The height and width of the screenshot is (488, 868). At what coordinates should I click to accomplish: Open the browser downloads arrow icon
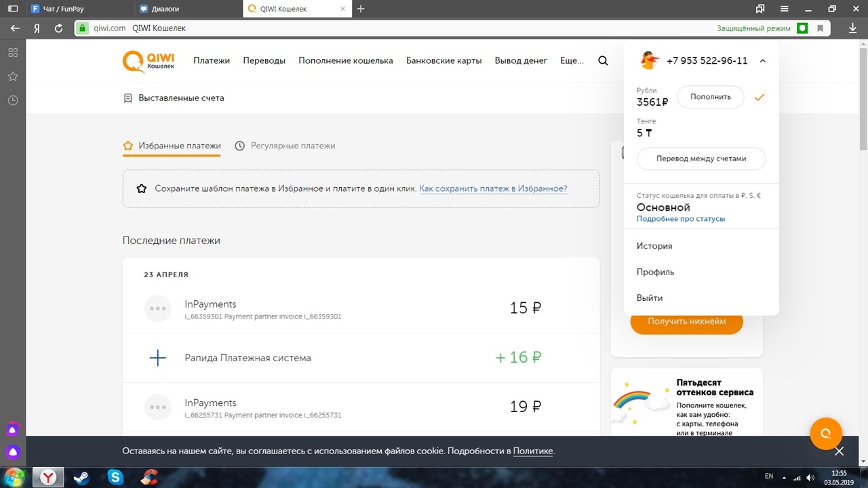(x=853, y=28)
